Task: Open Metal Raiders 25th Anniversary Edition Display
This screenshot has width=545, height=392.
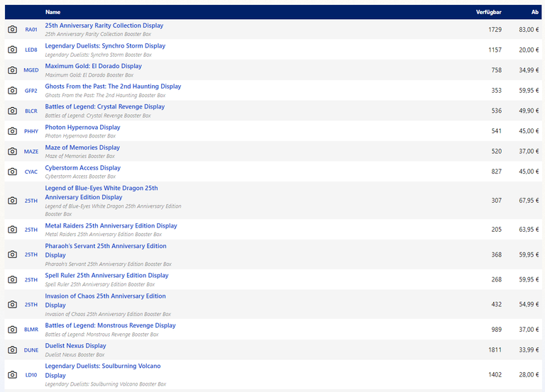Action: point(111,225)
